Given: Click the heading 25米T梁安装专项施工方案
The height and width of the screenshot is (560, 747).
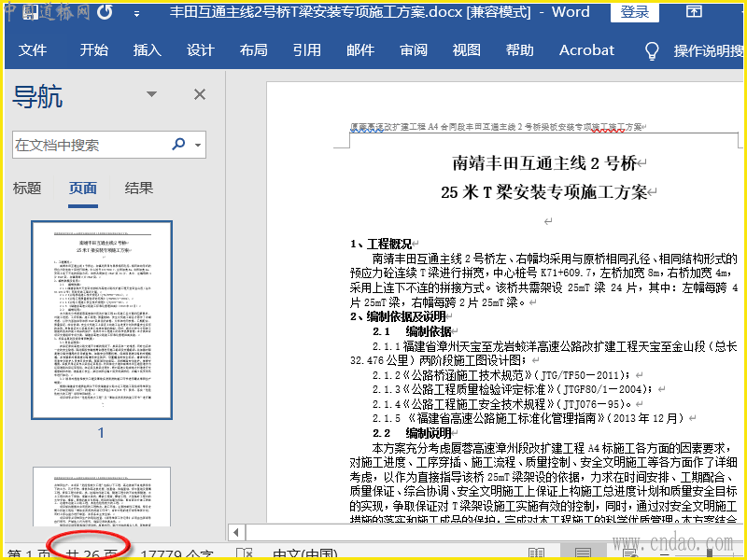Looking at the screenshot, I should pos(543,192).
